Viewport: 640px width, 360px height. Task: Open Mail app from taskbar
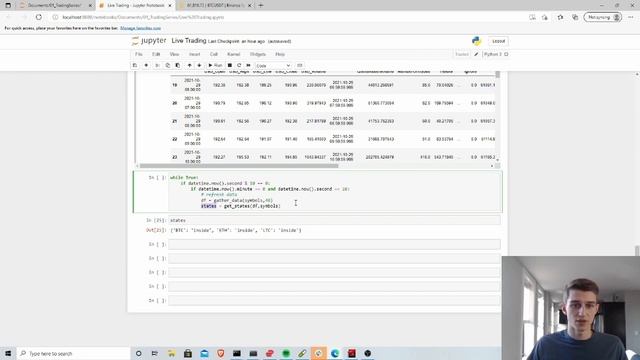pyautogui.click(x=204, y=353)
